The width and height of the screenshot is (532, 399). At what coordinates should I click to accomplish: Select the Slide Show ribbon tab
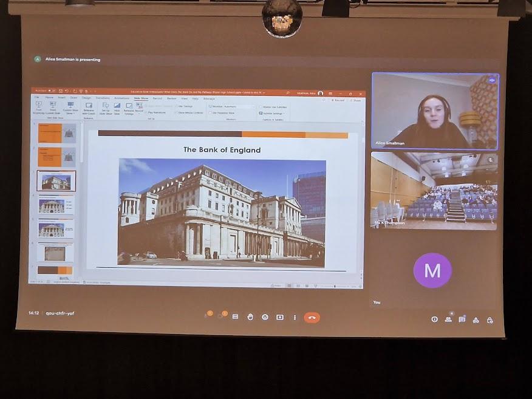click(x=141, y=98)
